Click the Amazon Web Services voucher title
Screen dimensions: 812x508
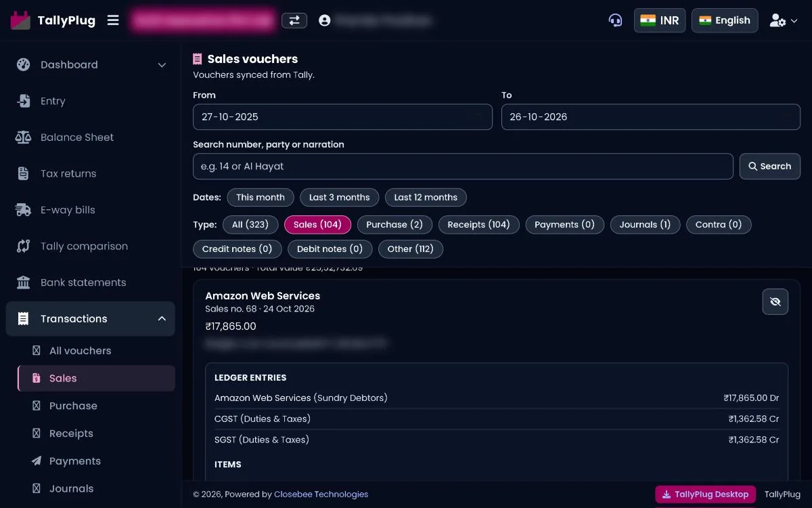point(263,296)
